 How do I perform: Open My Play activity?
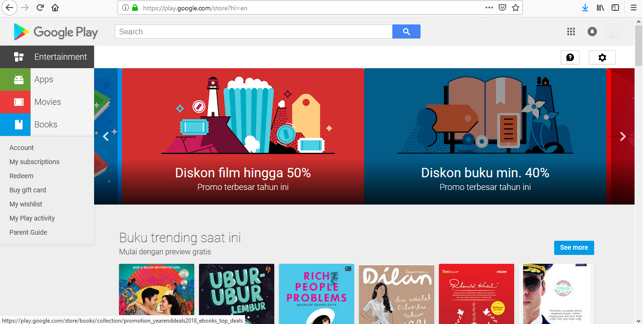point(32,218)
